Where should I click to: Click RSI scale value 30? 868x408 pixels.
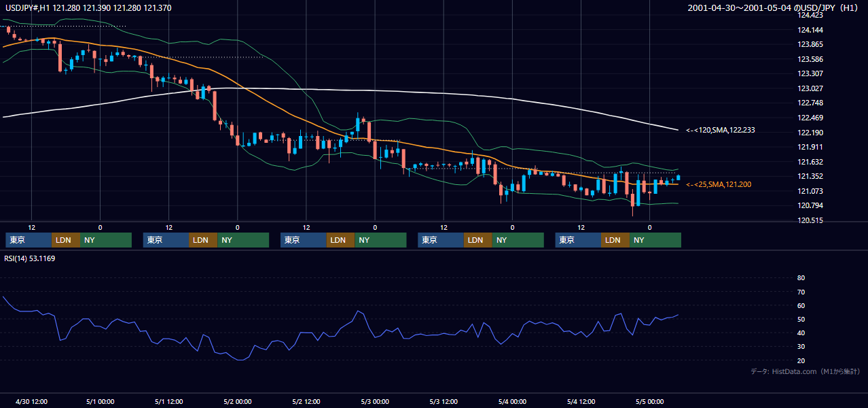pyautogui.click(x=801, y=347)
